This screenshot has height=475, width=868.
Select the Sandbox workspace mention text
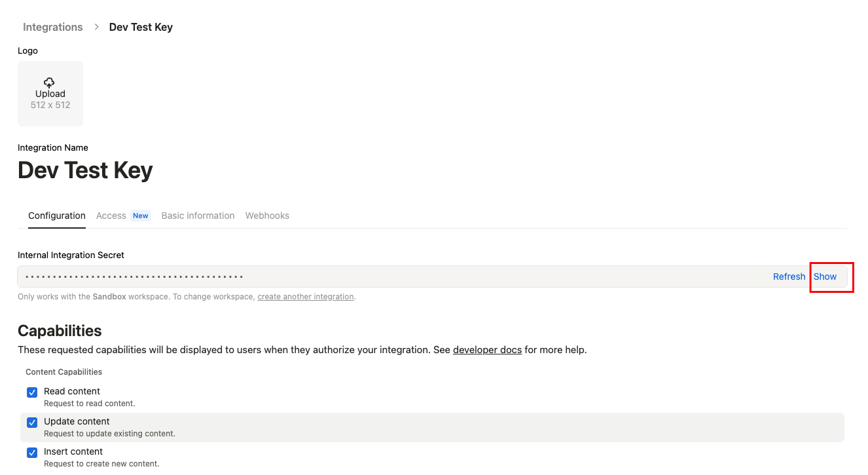click(x=109, y=296)
